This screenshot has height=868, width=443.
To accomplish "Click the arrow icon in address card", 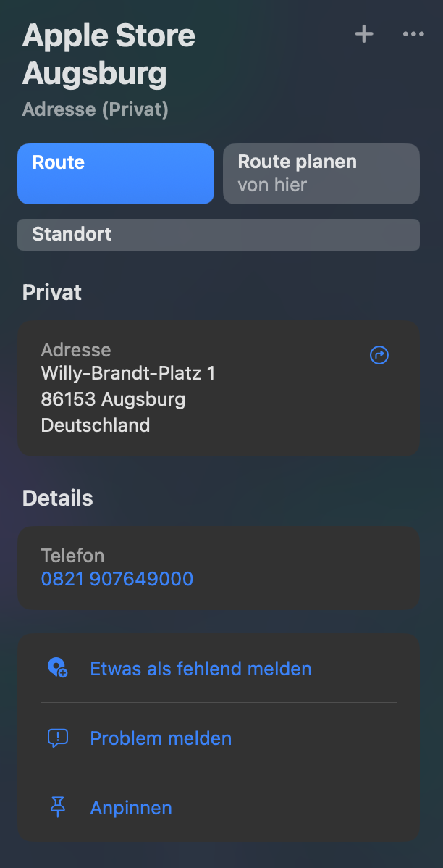I will point(379,355).
